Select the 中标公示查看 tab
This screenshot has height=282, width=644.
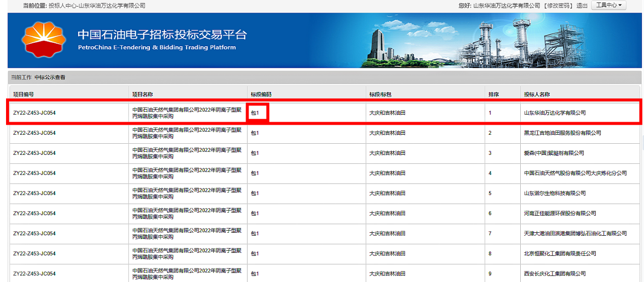(x=50, y=77)
